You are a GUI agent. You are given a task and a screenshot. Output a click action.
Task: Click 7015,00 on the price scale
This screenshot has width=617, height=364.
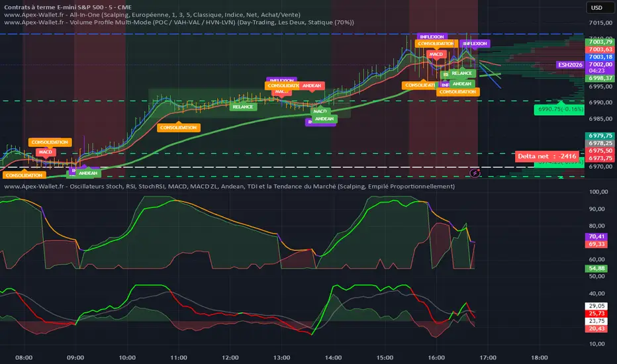pyautogui.click(x=600, y=23)
